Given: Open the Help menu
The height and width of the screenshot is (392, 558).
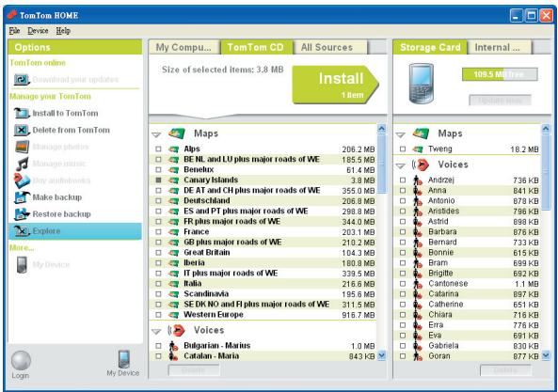Looking at the screenshot, I should point(63,31).
